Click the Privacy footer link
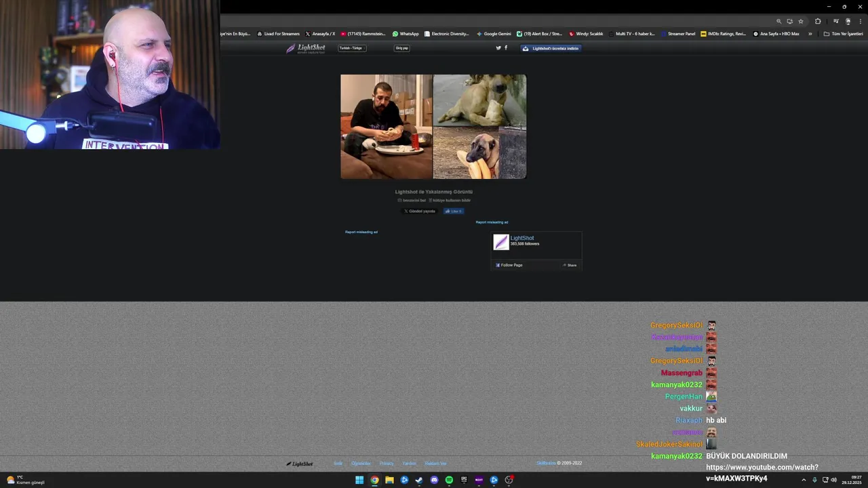The height and width of the screenshot is (488, 868). point(387,464)
